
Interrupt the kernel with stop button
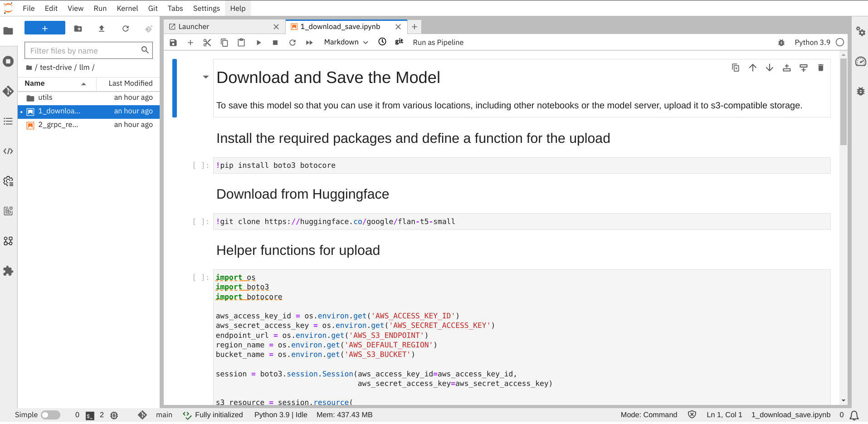click(x=275, y=42)
